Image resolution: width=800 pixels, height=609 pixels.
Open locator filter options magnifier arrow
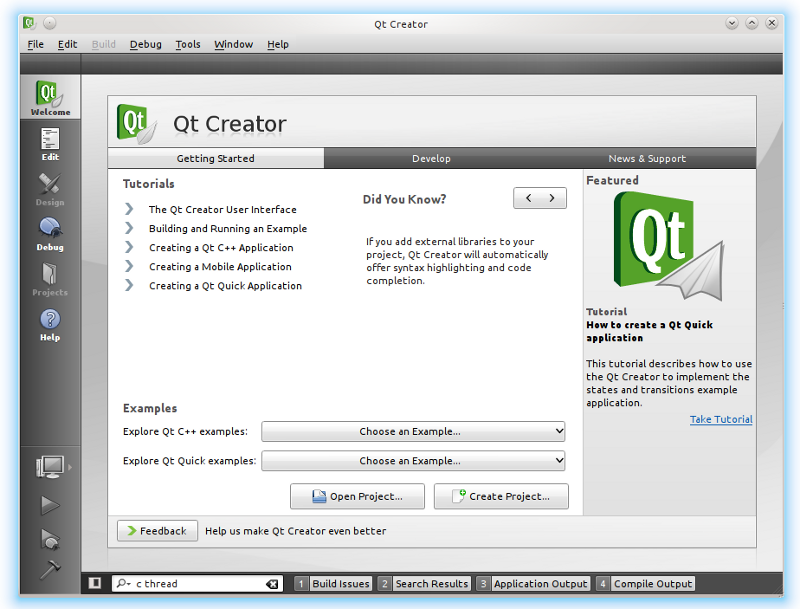coord(124,584)
